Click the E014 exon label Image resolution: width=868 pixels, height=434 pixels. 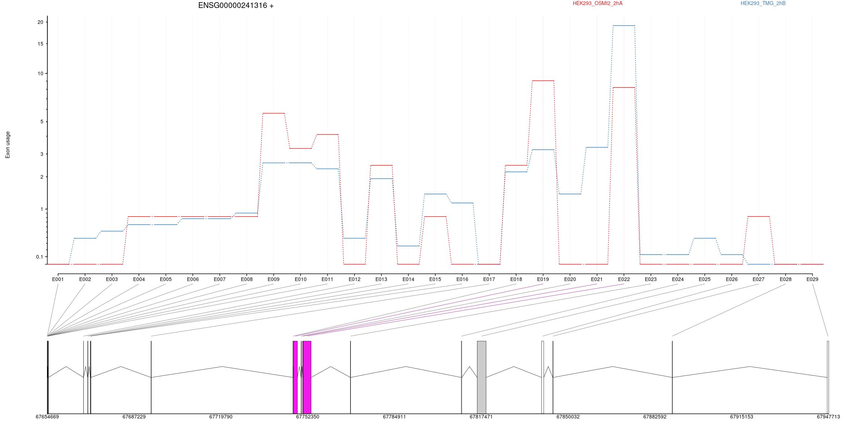tap(408, 279)
